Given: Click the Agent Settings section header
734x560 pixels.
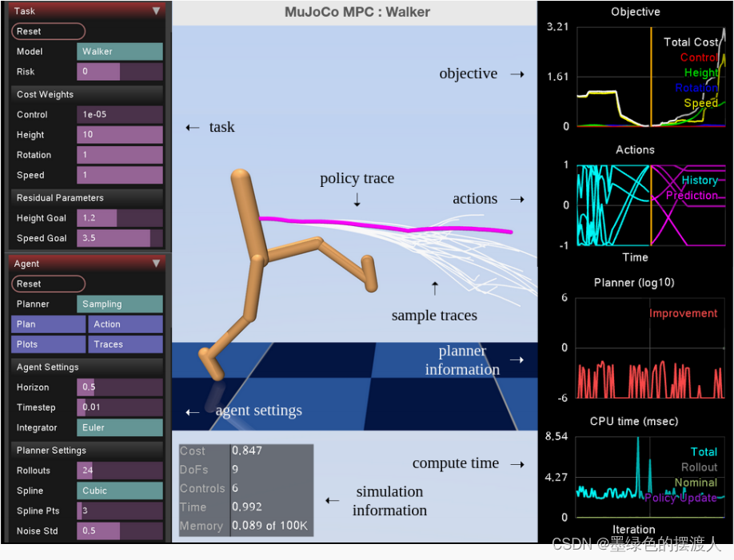Looking at the screenshot, I should tap(87, 367).
